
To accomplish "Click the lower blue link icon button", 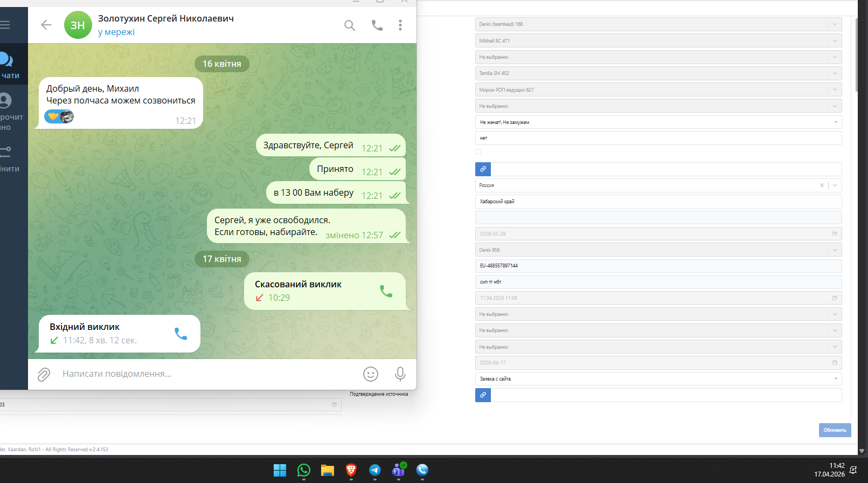I will click(x=483, y=395).
